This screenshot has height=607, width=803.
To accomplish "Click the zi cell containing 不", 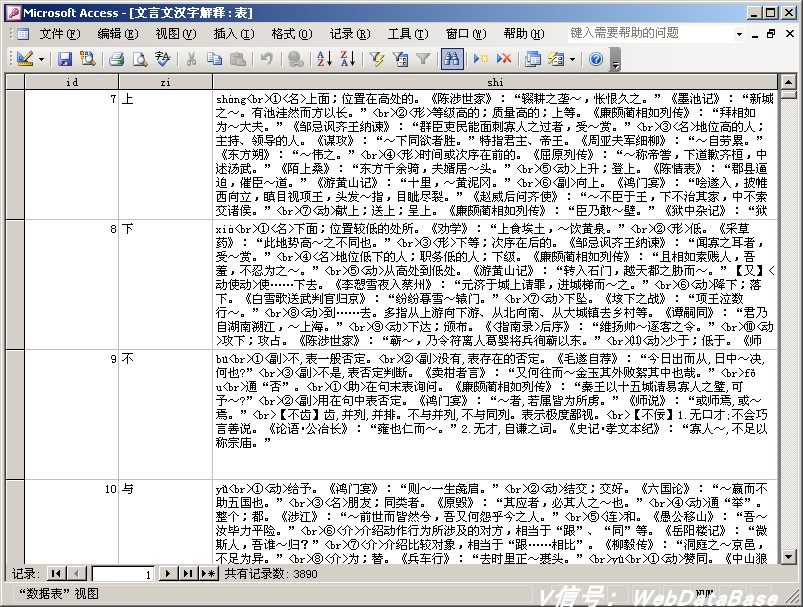I will pyautogui.click(x=165, y=415).
